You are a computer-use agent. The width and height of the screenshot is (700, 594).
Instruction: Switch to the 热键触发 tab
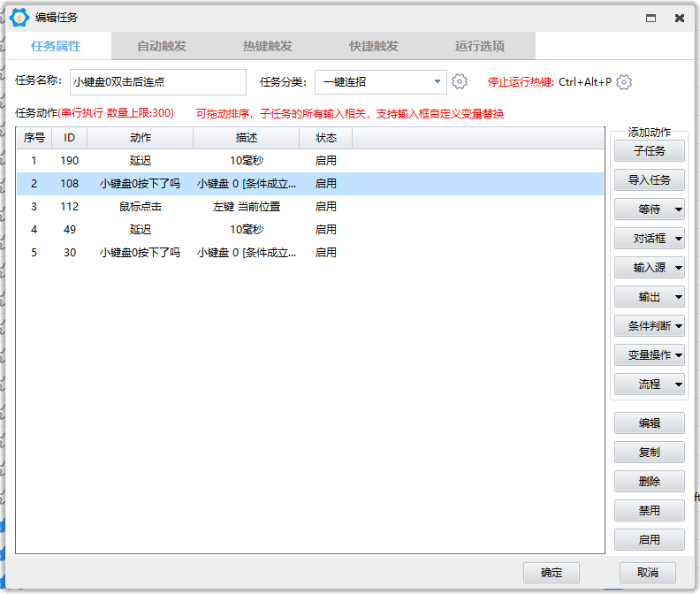click(x=268, y=46)
